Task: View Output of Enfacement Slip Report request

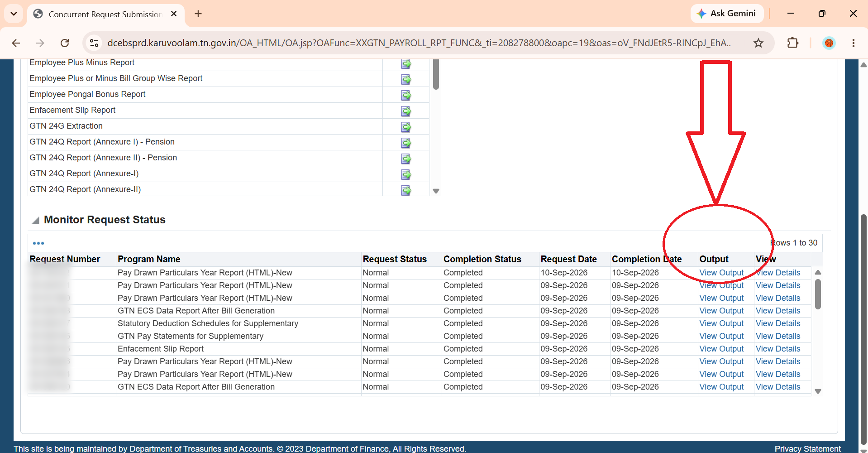Action: (x=721, y=349)
